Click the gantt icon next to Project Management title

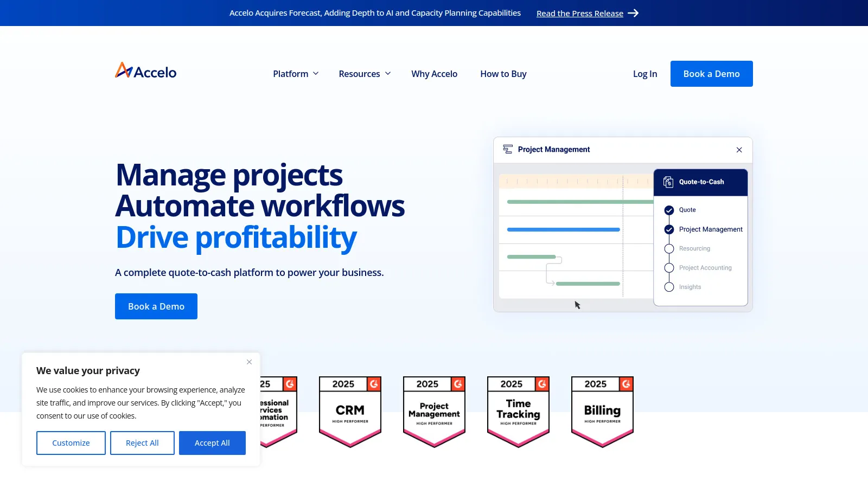(x=508, y=149)
